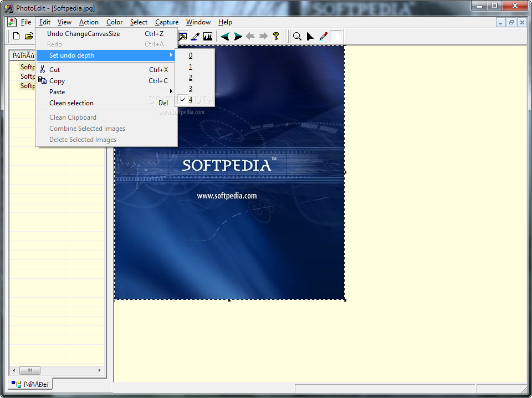Open the Help menu

coord(225,22)
